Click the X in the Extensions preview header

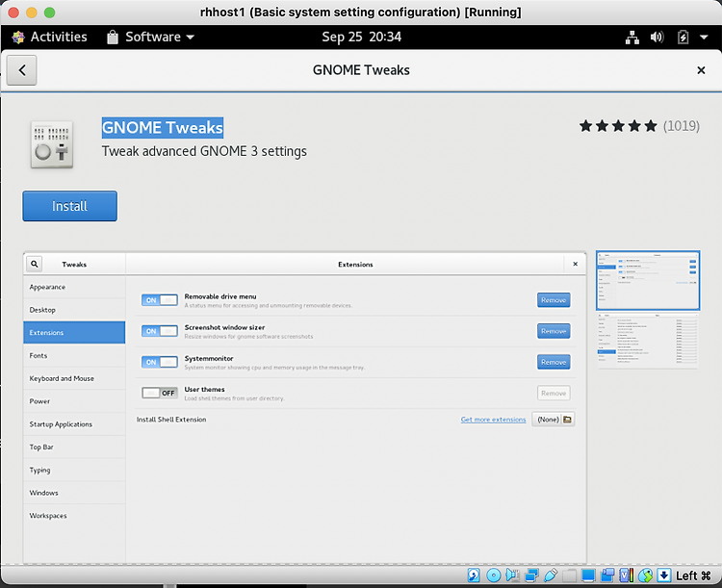point(575,264)
